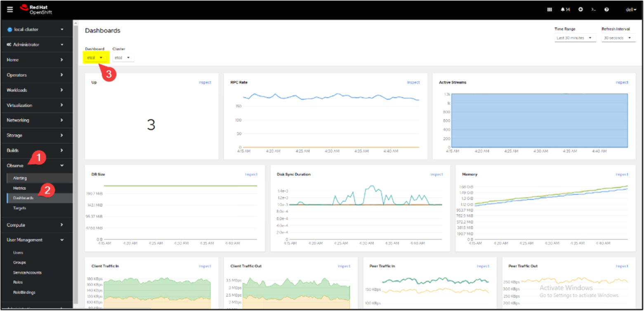The image size is (644, 311).
Task: Click Inspect on Peer Traffic Out panel
Action: pos(622,266)
